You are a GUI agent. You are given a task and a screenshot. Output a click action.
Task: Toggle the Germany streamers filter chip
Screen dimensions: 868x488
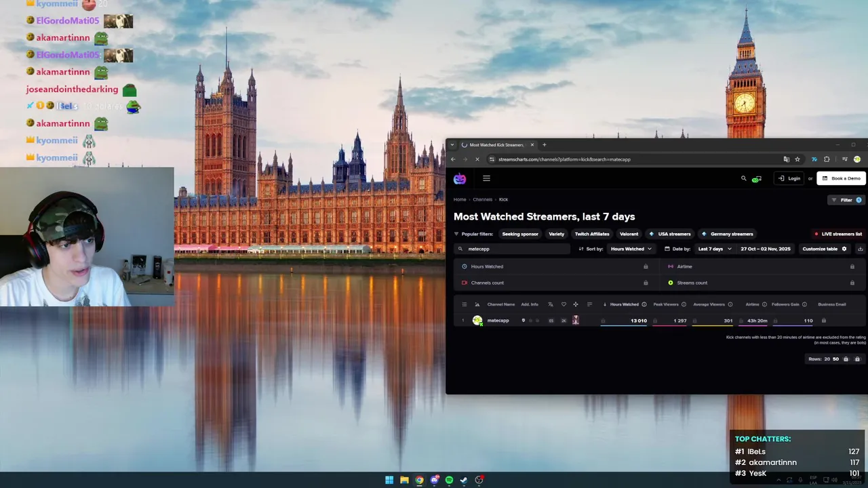coord(728,234)
